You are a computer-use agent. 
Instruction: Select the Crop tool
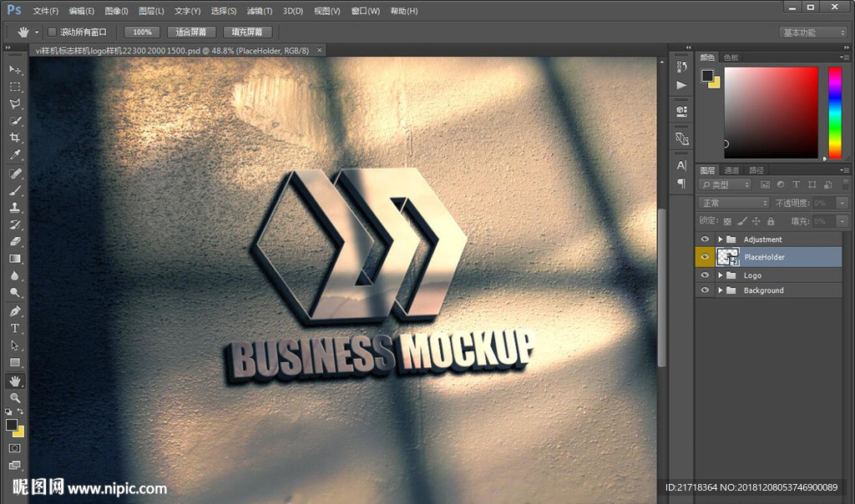15,138
